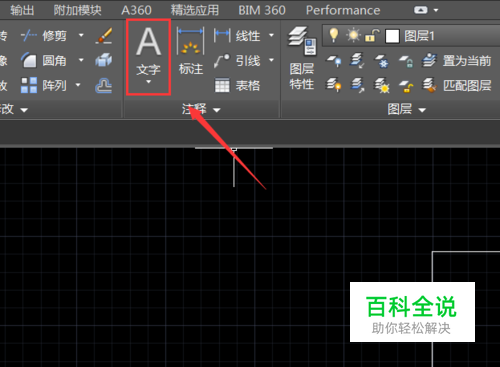Insert a 表格 table
The height and width of the screenshot is (367, 500).
pyautogui.click(x=237, y=86)
